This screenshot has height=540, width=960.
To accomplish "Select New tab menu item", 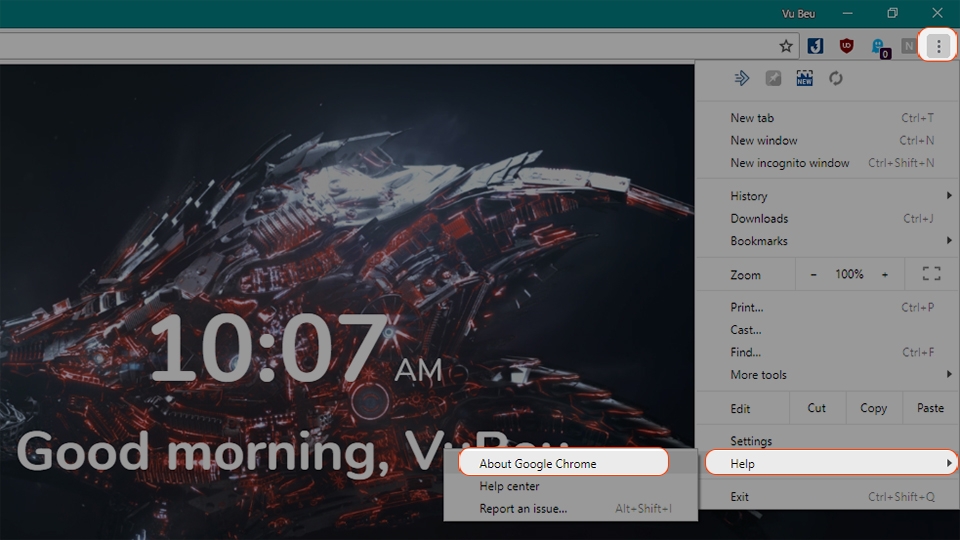I will coord(828,118).
